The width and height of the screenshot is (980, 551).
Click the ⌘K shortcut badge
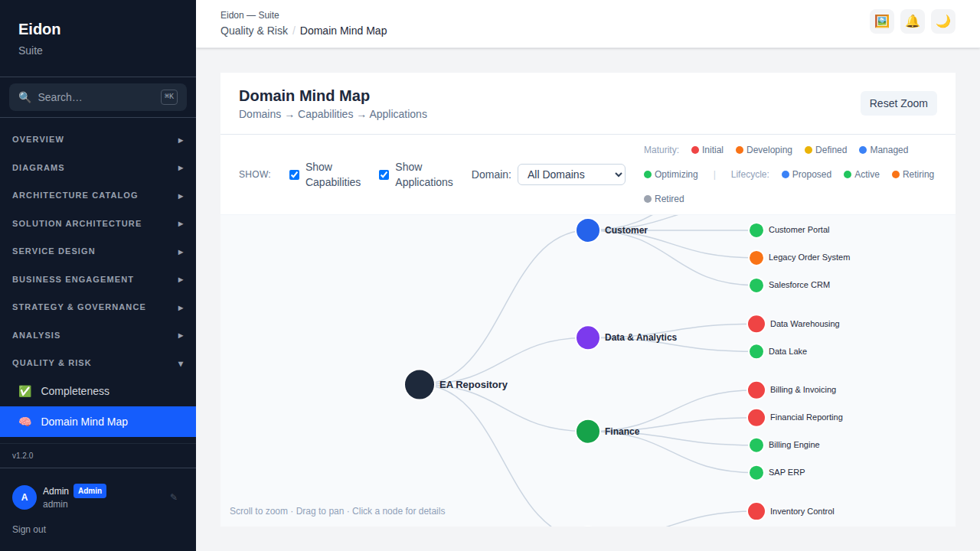click(169, 96)
